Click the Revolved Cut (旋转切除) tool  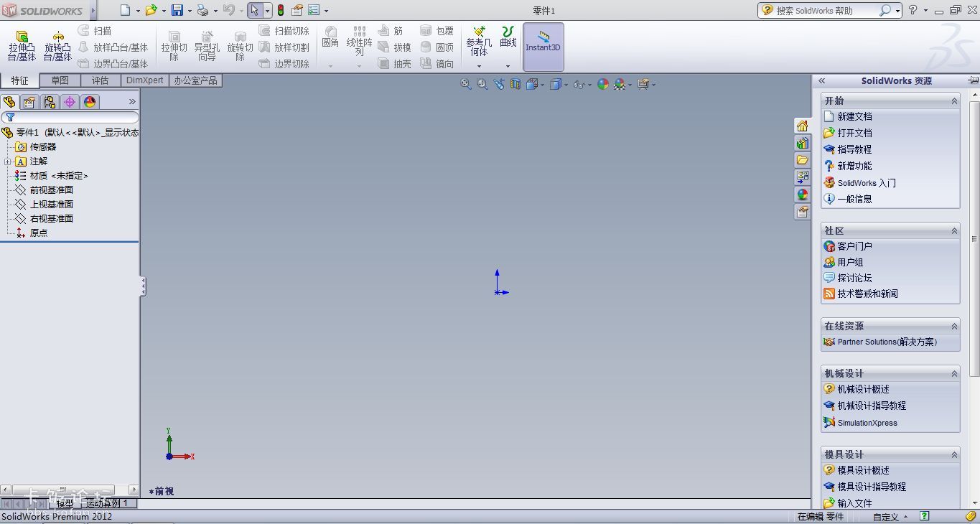tap(240, 46)
